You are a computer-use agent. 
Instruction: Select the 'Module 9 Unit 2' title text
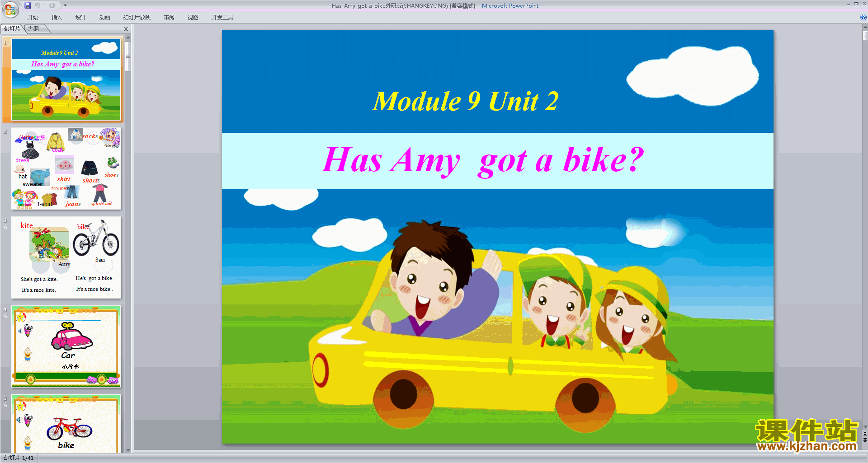point(465,101)
